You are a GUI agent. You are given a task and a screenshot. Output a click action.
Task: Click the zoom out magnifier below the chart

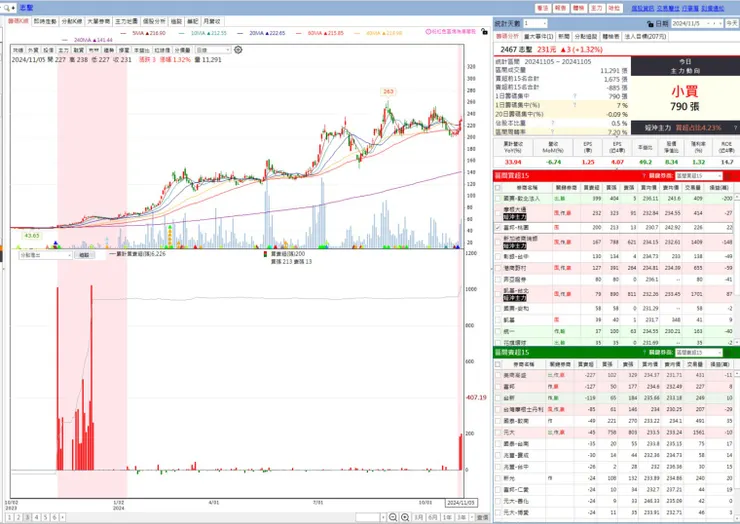[x=393, y=517]
